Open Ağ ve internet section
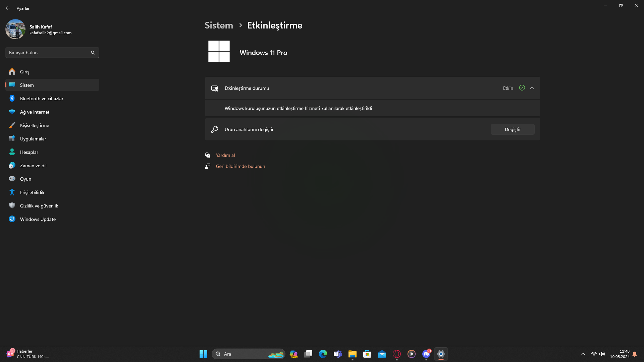This screenshot has width=644, height=362. 35,112
